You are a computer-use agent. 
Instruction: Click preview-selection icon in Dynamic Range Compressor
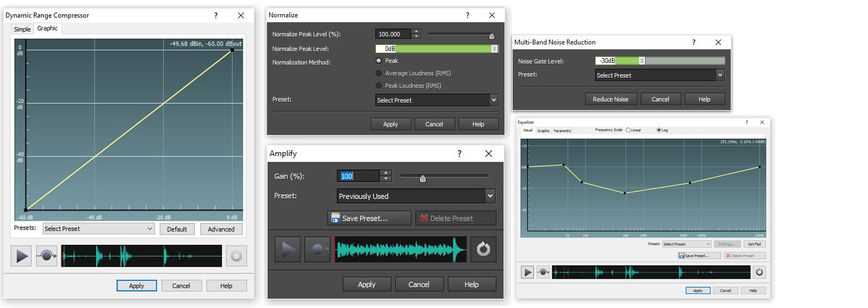tap(47, 255)
